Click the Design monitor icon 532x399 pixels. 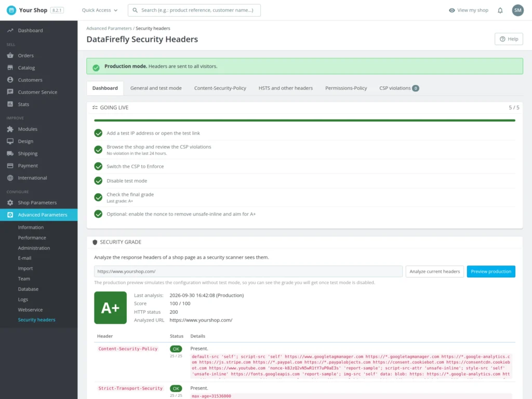click(10, 141)
